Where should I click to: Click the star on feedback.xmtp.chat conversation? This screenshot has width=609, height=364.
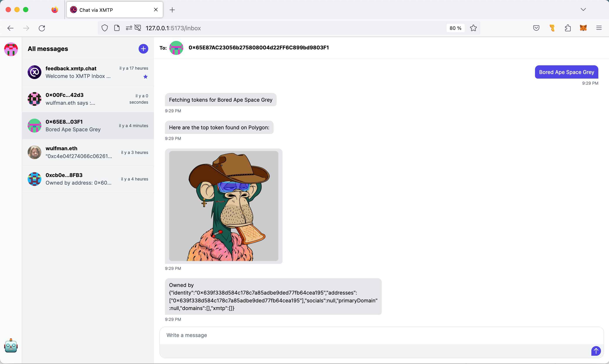coord(145,77)
